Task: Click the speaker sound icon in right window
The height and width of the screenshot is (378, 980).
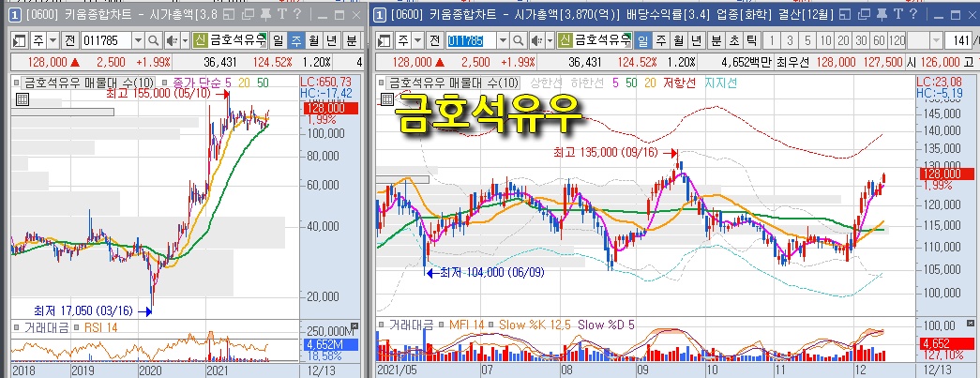Action: point(535,41)
